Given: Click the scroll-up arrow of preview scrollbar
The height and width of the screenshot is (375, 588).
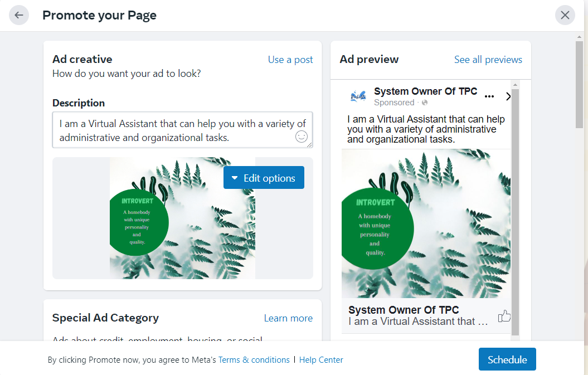Looking at the screenshot, I should (515, 85).
